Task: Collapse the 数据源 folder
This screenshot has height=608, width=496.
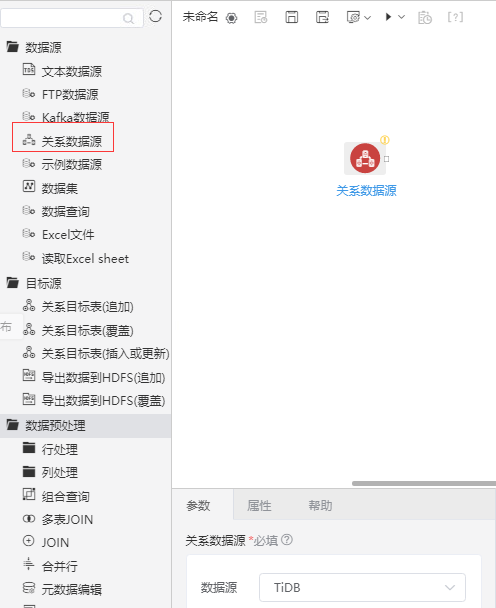Action: click(13, 47)
